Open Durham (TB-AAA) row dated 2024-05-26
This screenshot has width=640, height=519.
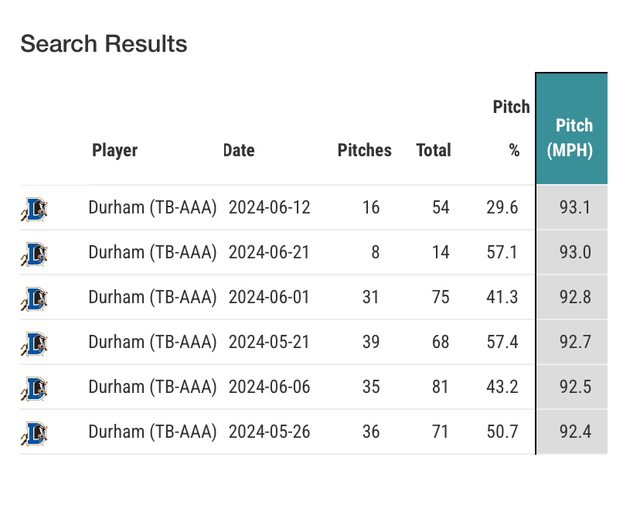click(152, 433)
